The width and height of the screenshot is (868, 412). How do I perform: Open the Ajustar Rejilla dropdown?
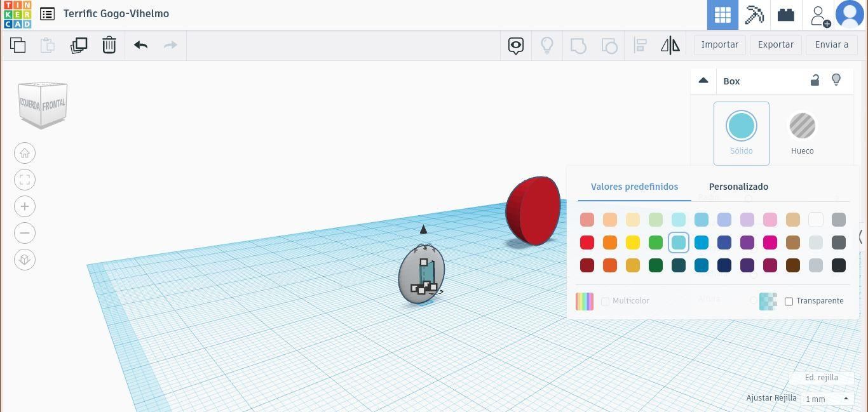tap(827, 399)
